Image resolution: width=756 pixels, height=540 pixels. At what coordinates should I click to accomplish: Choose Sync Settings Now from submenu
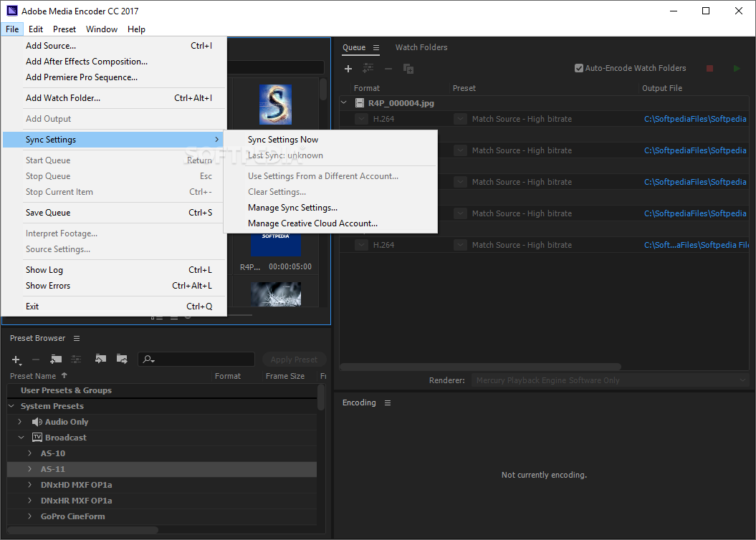(x=283, y=140)
